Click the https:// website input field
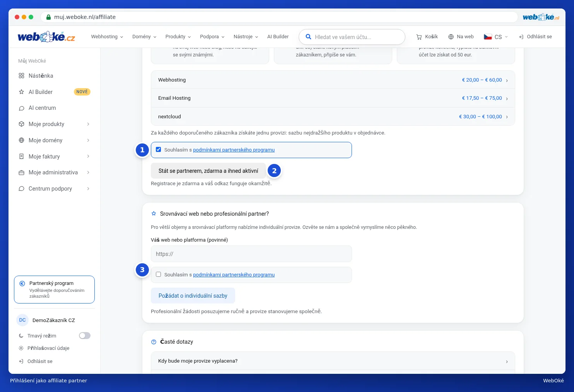574x392 pixels. click(251, 254)
